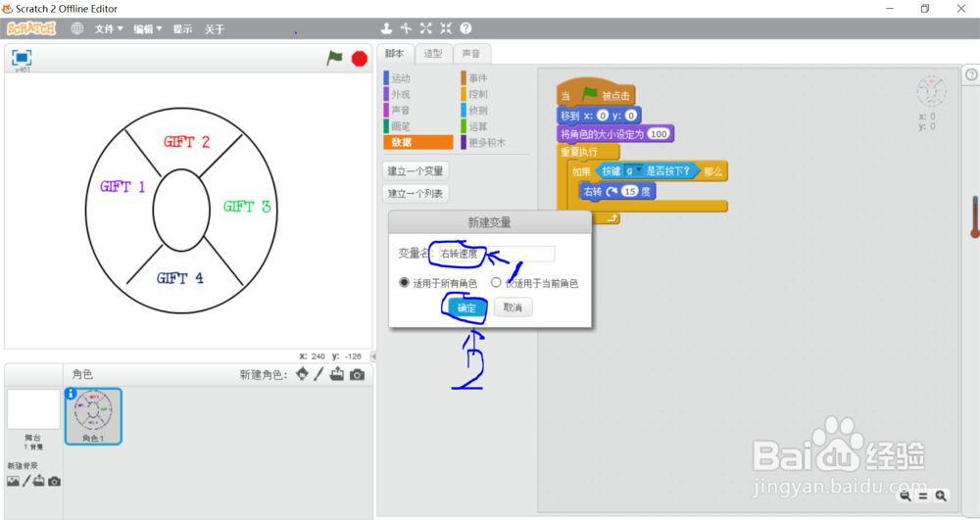Click the block help question icon
The height and width of the screenshot is (520, 980).
pyautogui.click(x=465, y=28)
